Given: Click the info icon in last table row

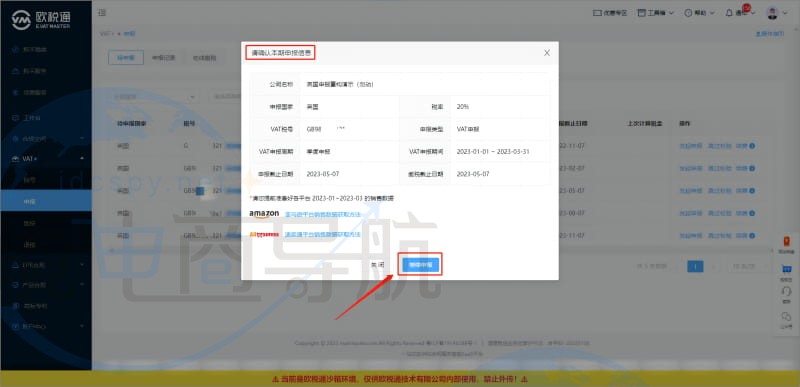Looking at the screenshot, I should [752, 236].
